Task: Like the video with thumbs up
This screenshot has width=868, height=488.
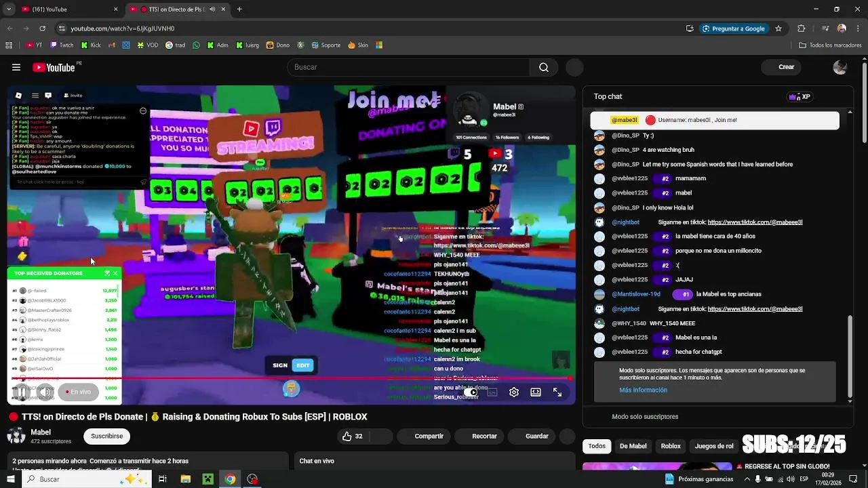Action: point(353,436)
